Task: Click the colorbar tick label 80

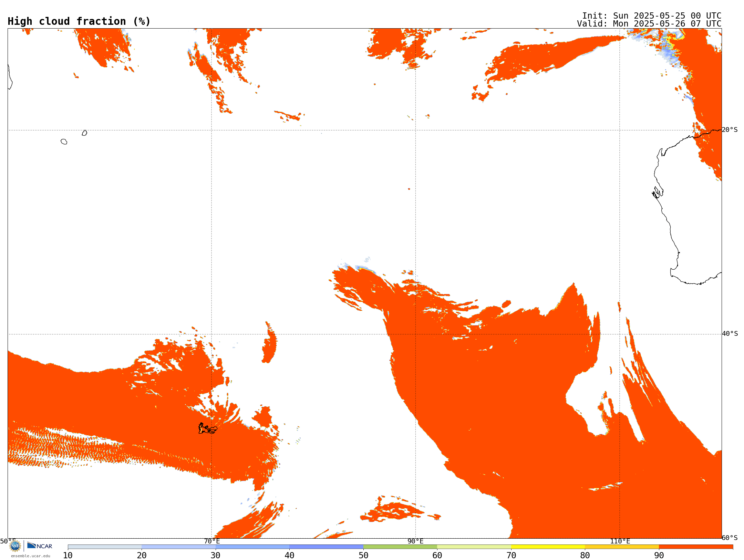Action: [585, 556]
